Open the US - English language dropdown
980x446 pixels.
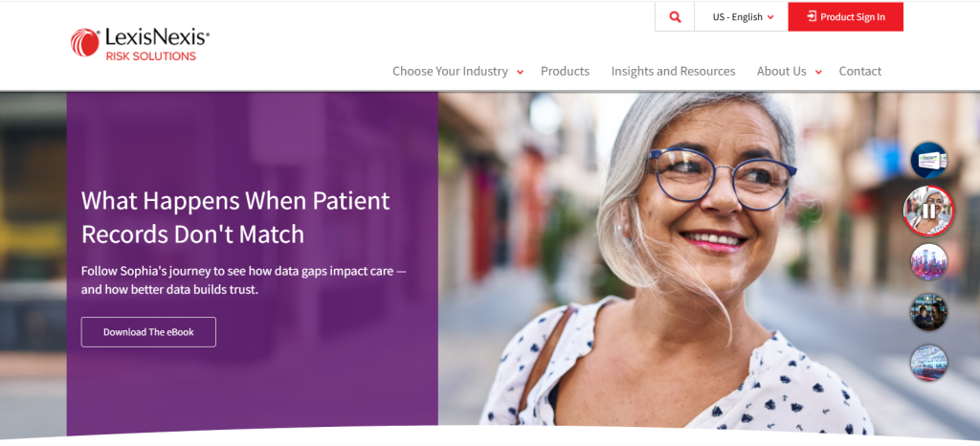(x=743, y=17)
